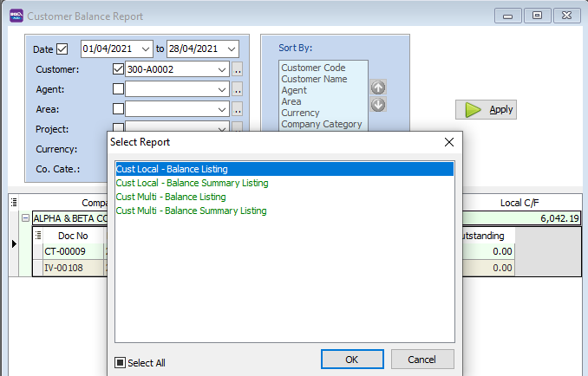Close the Select Report dialog
Image resolution: width=588 pixels, height=376 pixels.
(x=449, y=142)
